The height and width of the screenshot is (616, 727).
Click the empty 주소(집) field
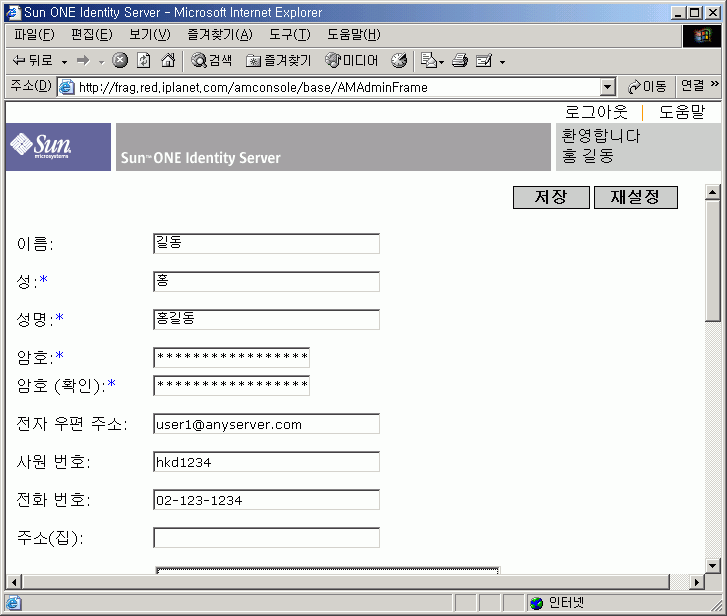coord(266,538)
